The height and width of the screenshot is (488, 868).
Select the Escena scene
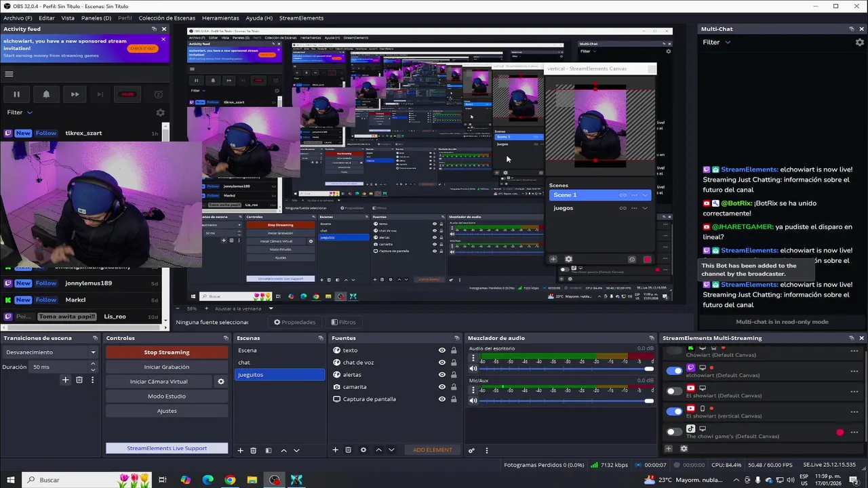click(280, 350)
